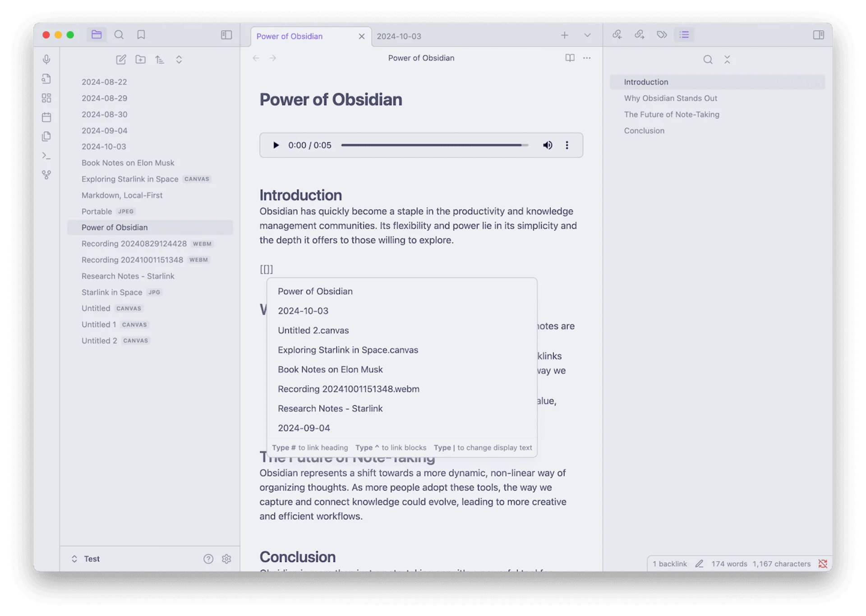The width and height of the screenshot is (866, 616).
Task: Open graph view from left ribbon
Action: [x=46, y=175]
